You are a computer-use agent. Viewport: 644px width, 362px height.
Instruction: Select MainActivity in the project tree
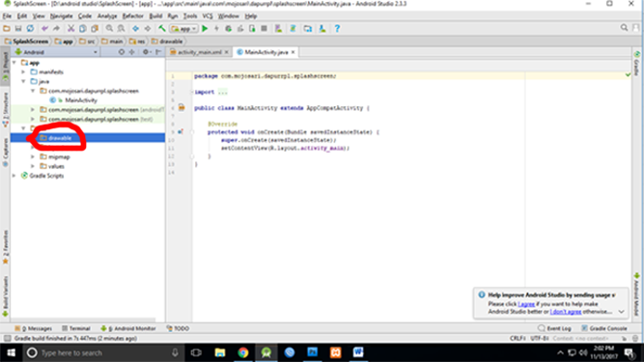81,100
